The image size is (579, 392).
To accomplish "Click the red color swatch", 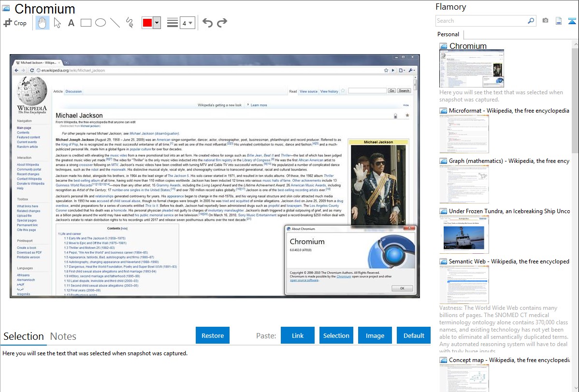I will point(147,23).
